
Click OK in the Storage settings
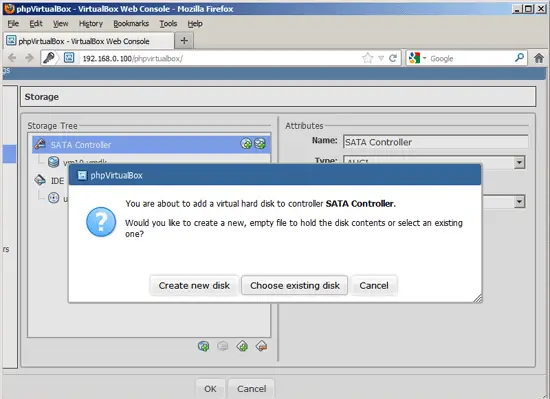click(210, 388)
